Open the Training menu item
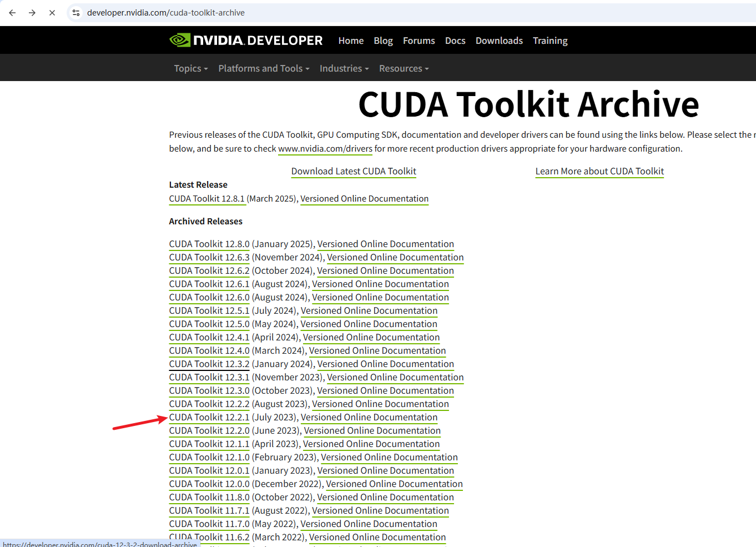 pyautogui.click(x=550, y=41)
